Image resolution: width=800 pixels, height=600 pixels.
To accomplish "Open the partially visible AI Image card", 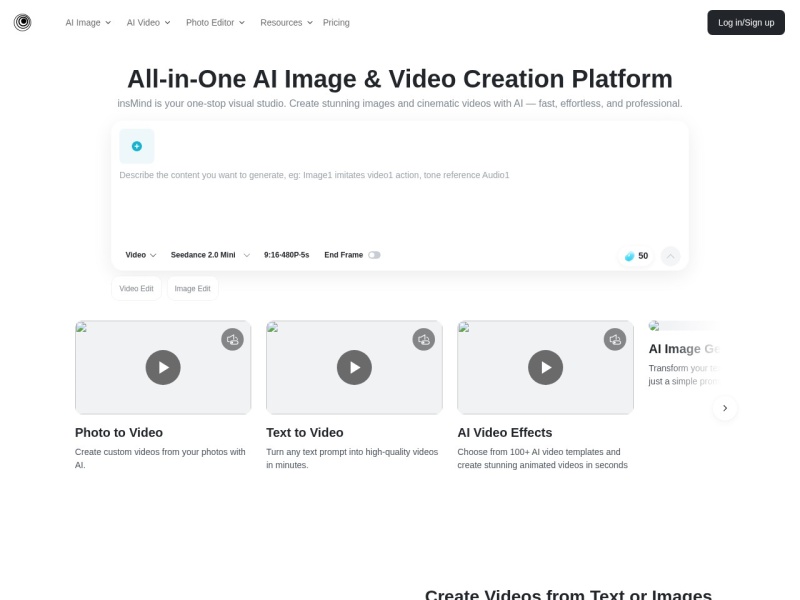I will [x=684, y=354].
